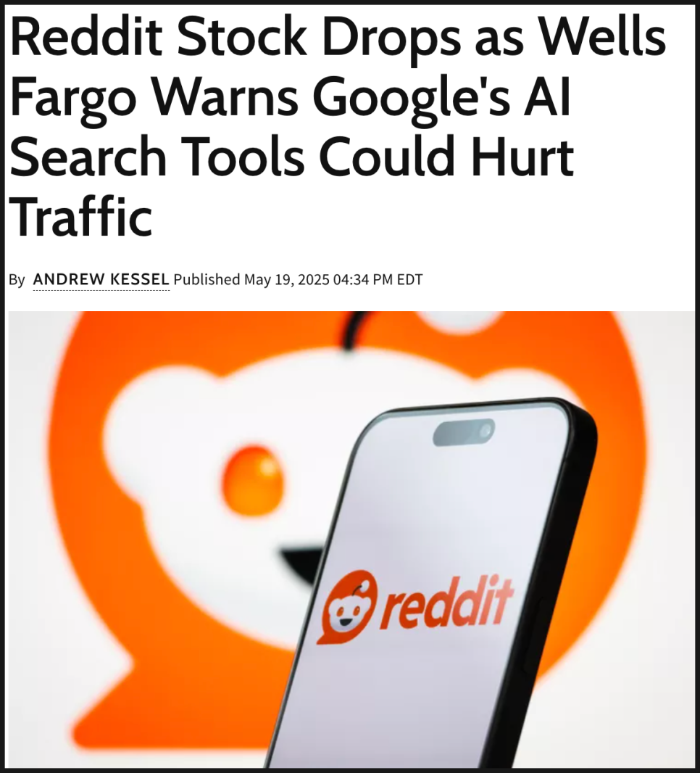Click the "Published" label text

(x=207, y=279)
